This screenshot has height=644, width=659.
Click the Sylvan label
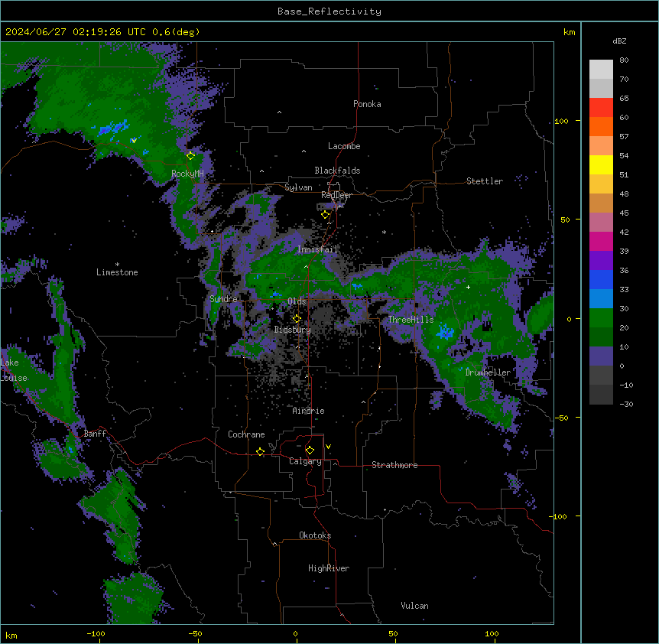click(298, 187)
